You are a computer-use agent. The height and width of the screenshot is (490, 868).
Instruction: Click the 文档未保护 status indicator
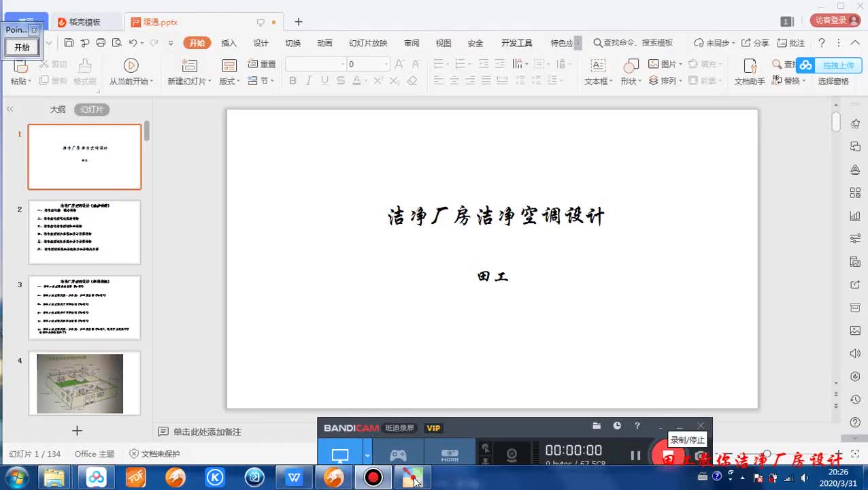[x=155, y=454]
